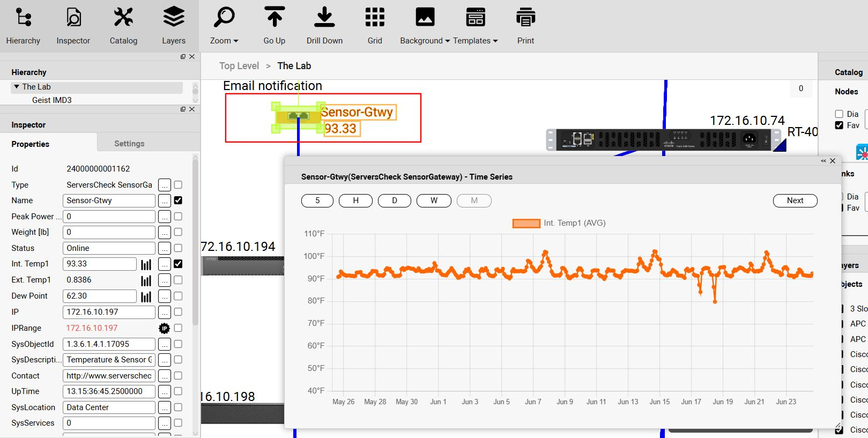Toggle the checkbox for the Type row
The height and width of the screenshot is (438, 868).
pos(178,184)
